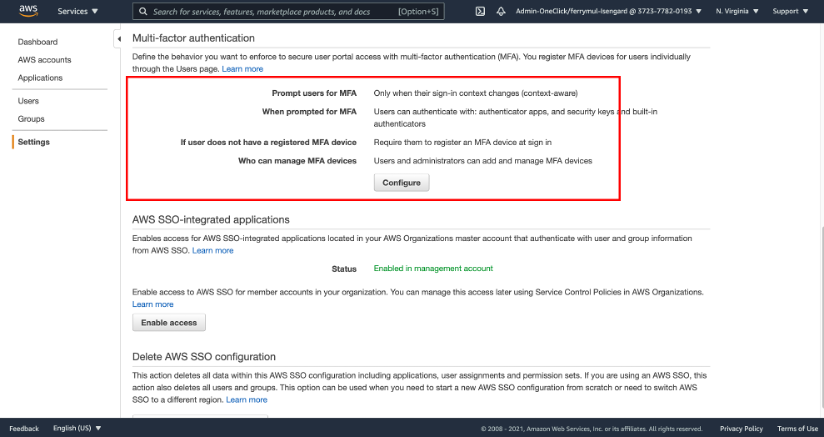This screenshot has height=437, width=824.
Task: Click the Configure MFA button
Action: point(401,183)
